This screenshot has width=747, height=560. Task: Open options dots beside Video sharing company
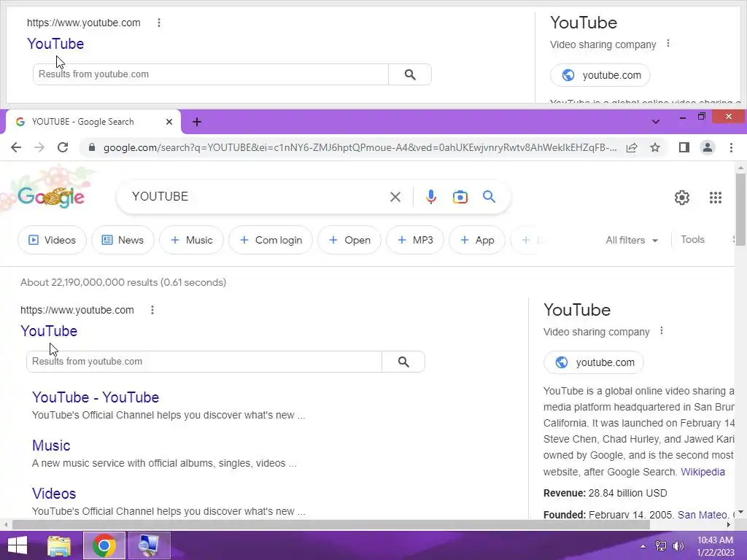click(x=661, y=331)
